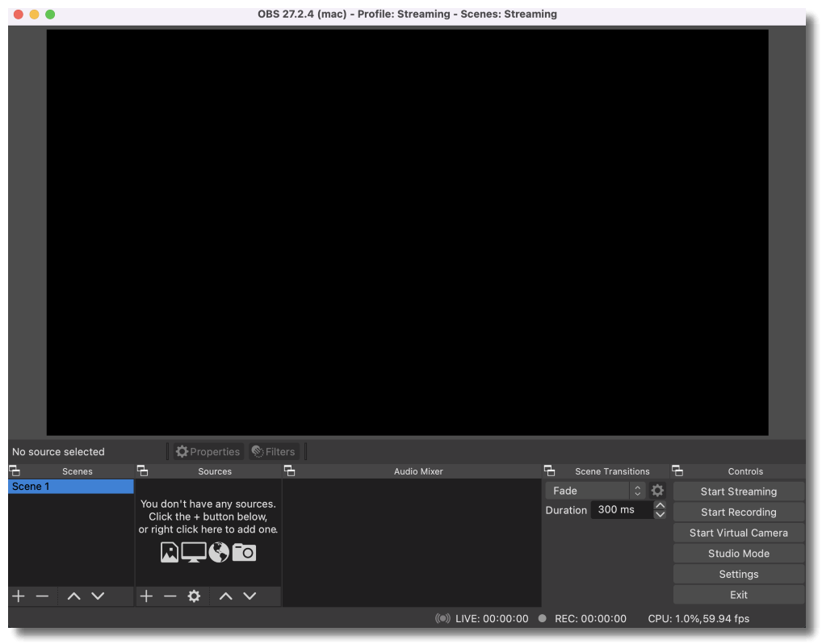Click the Exit button
The width and height of the screenshot is (822, 644).
739,596
